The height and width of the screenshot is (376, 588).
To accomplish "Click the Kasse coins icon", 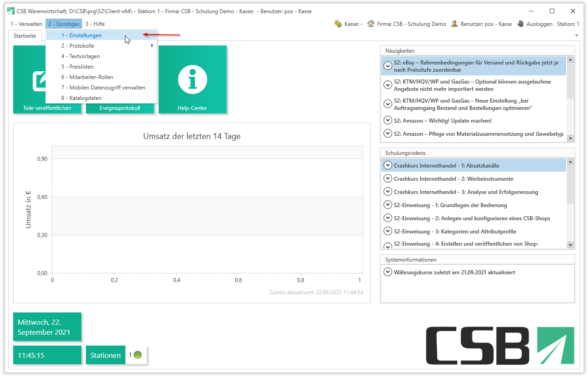I will (338, 24).
